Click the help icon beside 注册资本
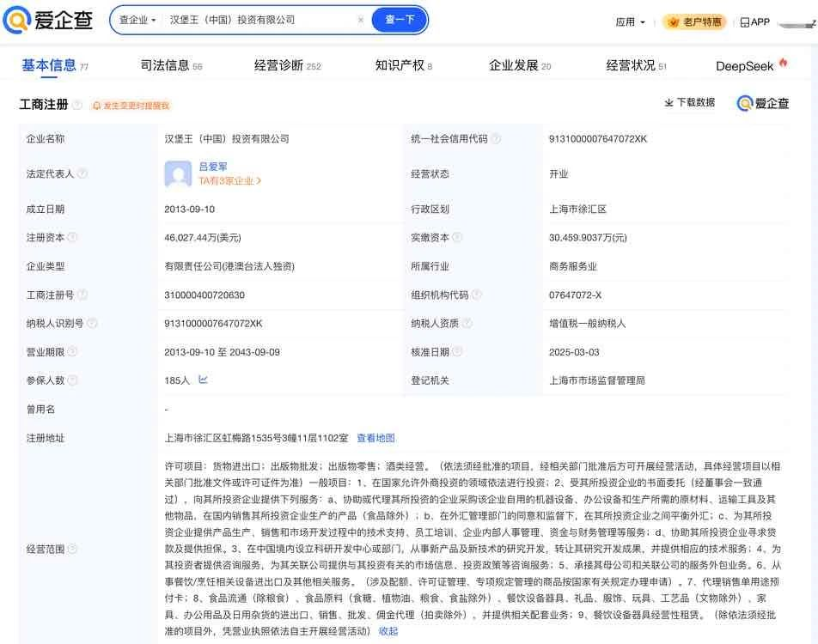This screenshot has width=818, height=644. [x=72, y=238]
